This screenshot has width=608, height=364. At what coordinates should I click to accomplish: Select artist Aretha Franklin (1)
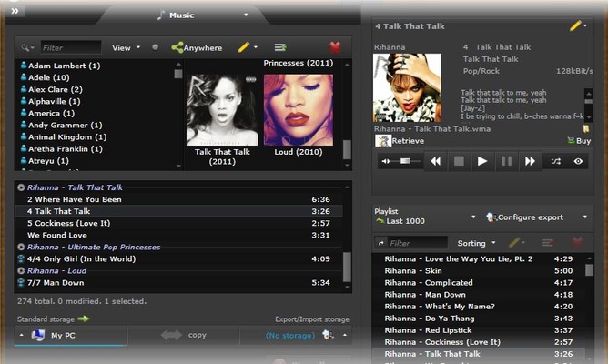click(61, 149)
